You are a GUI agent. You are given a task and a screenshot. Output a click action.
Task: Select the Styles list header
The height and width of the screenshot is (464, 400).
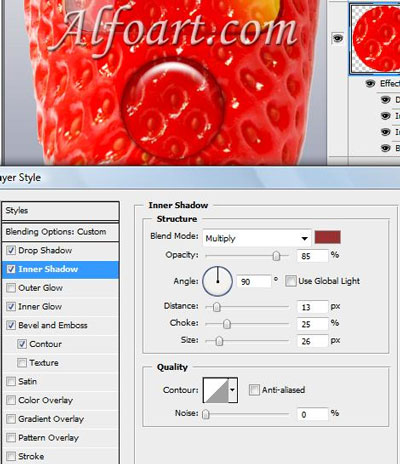[60, 211]
